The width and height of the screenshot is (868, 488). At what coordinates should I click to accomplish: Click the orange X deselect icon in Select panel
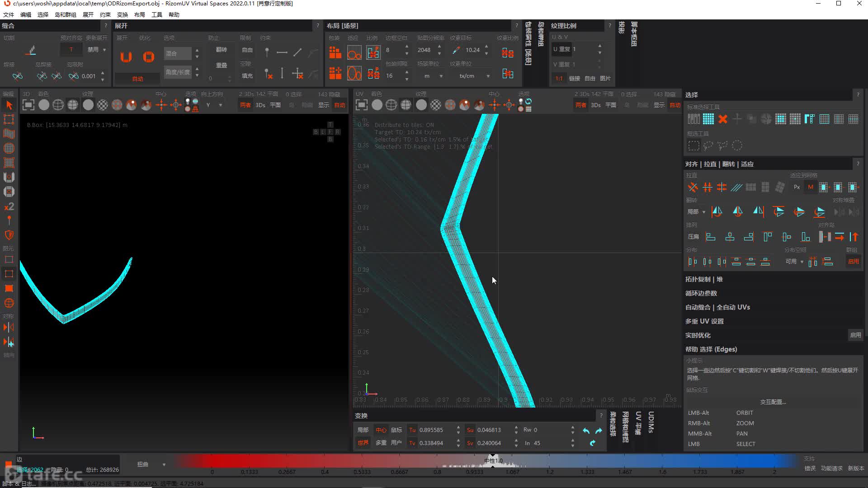(x=723, y=119)
